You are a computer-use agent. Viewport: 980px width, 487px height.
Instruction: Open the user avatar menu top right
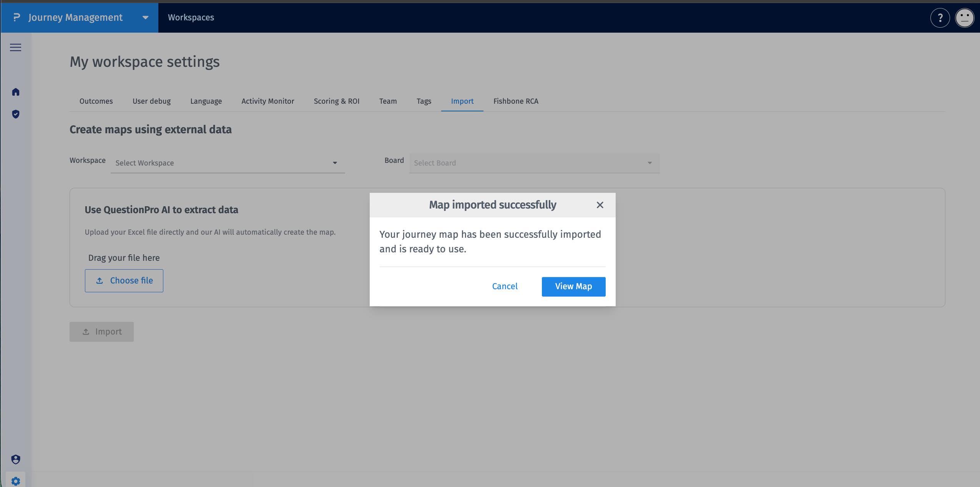(x=964, y=18)
